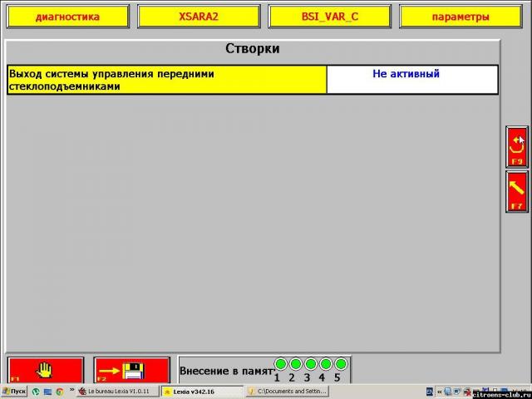The height and width of the screenshot is (399, 532).
Task: Expand hidden system tray icons
Action: [439, 392]
